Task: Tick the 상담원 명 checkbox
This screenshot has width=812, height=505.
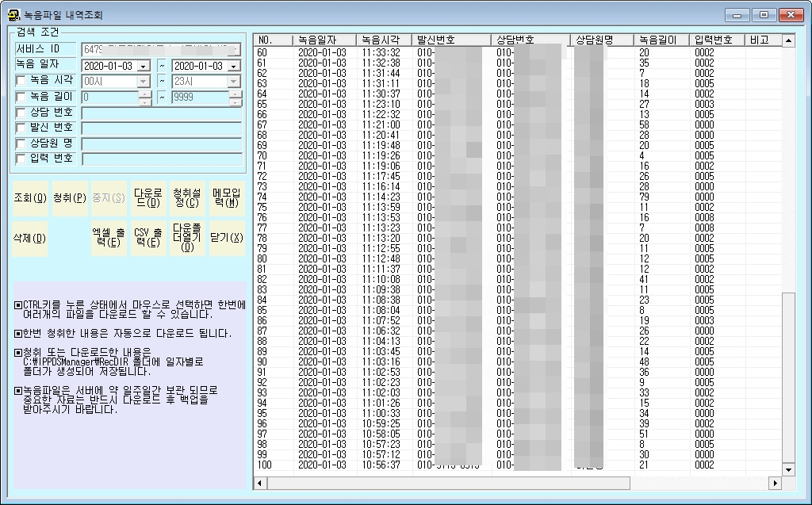Action: [21, 143]
